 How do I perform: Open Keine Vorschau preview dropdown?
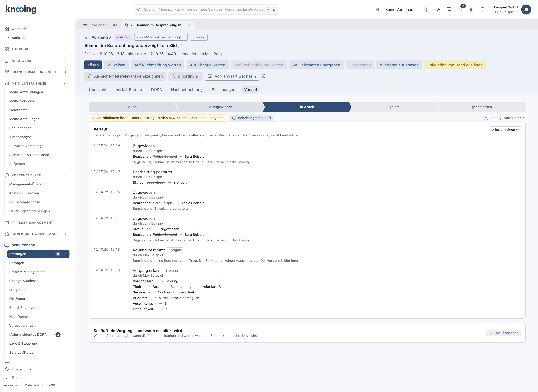398,10
